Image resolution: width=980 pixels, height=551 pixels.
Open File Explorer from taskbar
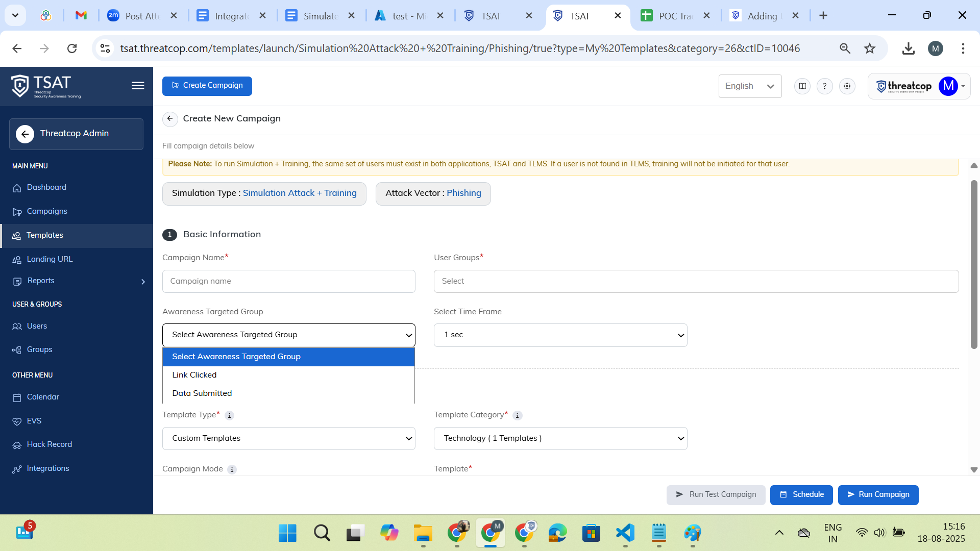tap(423, 533)
